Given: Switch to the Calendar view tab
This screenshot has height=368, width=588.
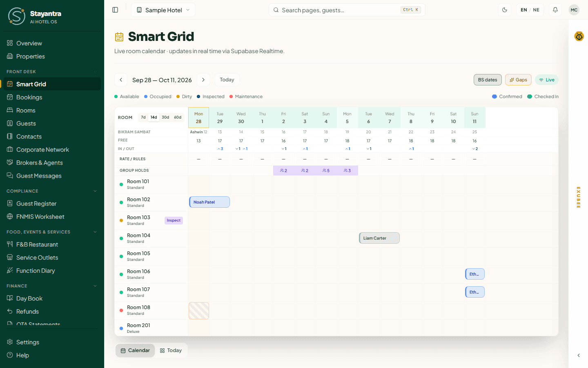Looking at the screenshot, I should (x=135, y=350).
